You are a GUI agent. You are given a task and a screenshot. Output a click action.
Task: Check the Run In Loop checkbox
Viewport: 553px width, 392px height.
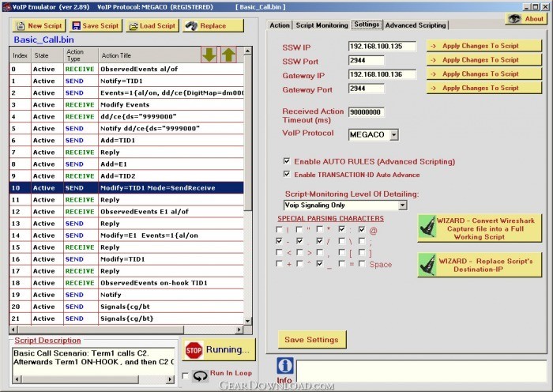coord(185,375)
